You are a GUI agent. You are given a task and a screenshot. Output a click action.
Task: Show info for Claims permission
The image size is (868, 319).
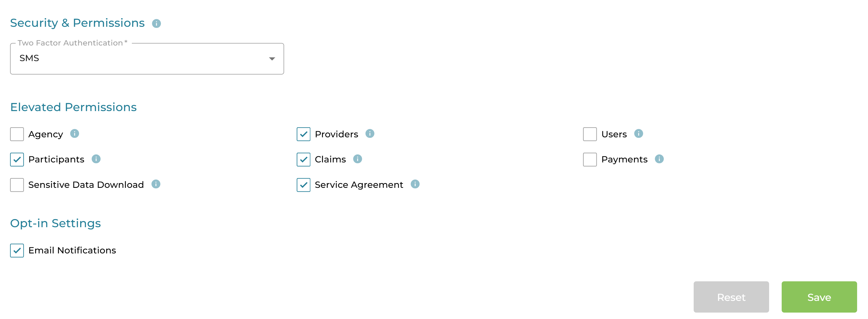coord(357,159)
